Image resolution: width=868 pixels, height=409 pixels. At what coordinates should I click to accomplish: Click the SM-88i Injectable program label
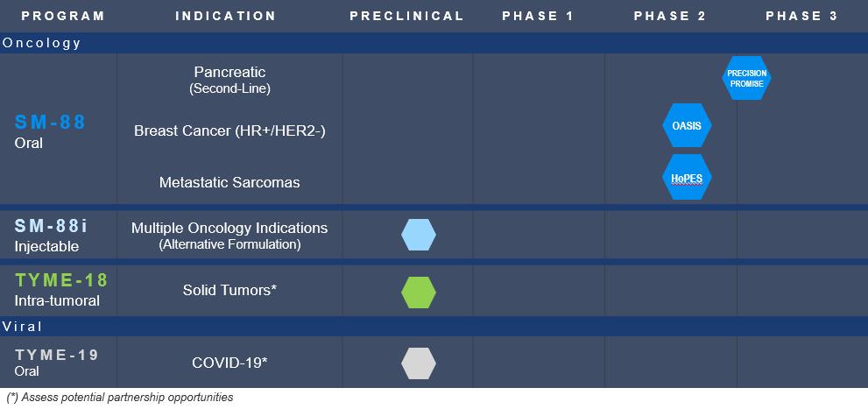click(51, 235)
